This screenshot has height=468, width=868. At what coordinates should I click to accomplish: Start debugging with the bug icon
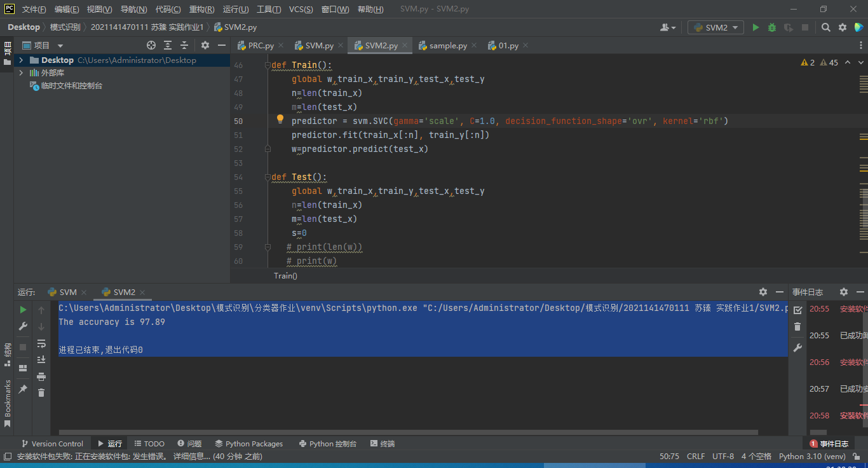pos(772,27)
